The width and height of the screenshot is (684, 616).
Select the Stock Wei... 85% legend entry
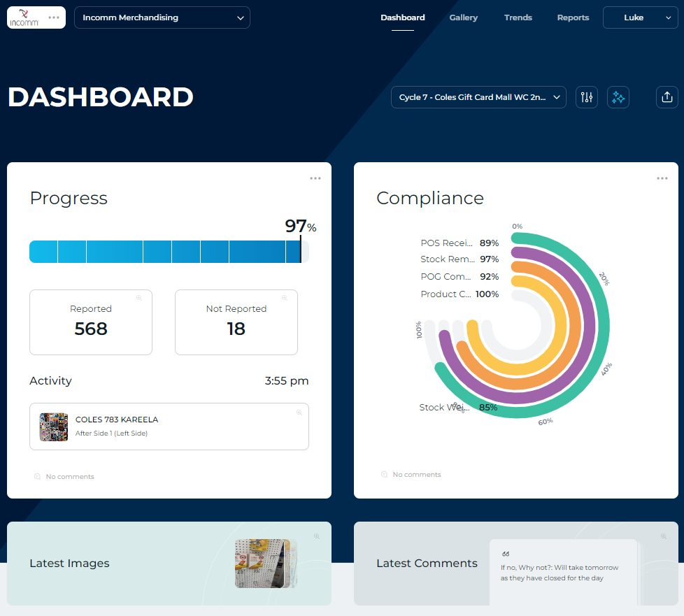click(x=458, y=407)
